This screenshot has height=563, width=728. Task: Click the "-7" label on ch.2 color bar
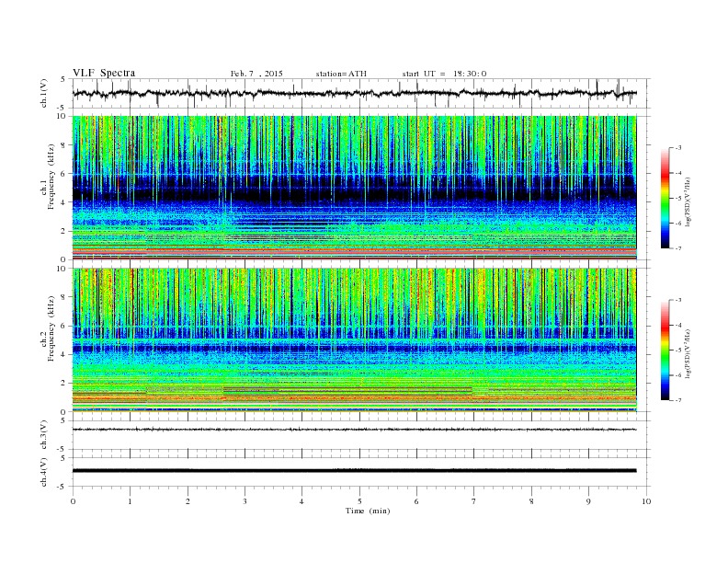pyautogui.click(x=677, y=400)
